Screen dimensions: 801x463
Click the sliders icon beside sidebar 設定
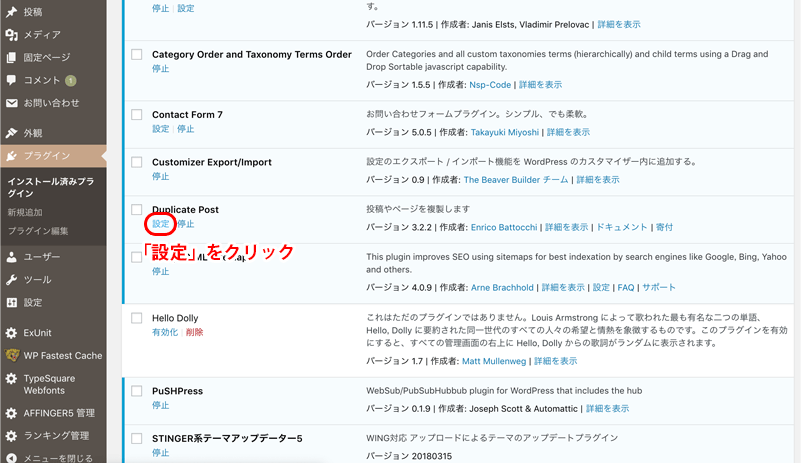(11, 303)
